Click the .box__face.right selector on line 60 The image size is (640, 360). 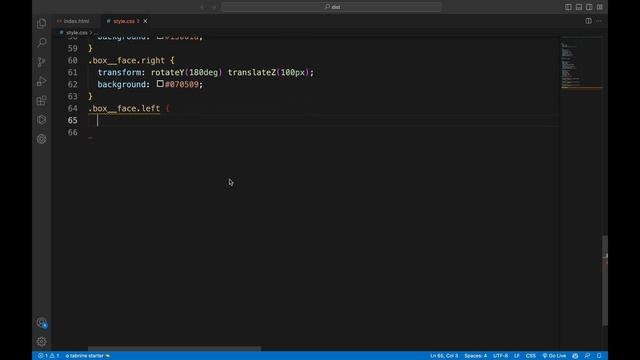coord(127,60)
